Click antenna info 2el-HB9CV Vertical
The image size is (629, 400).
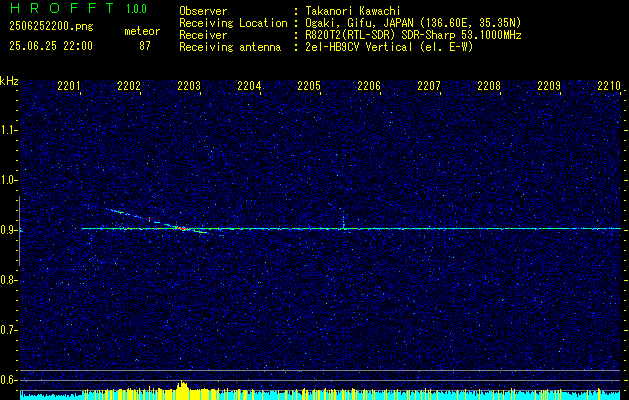pyautogui.click(x=389, y=47)
